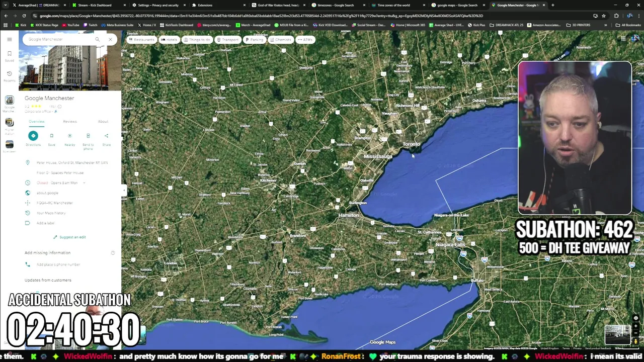This screenshot has height=362, width=644.
Task: Filter map by Transport chip
Action: (227, 40)
